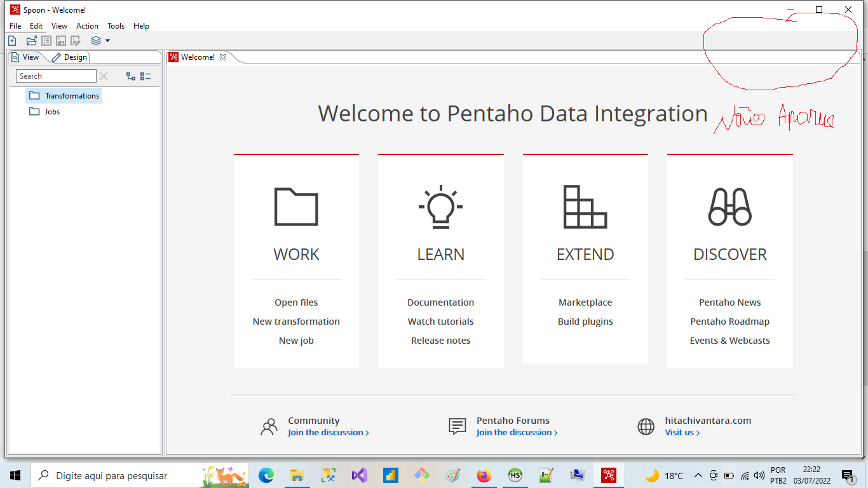This screenshot has width=868, height=488.
Task: Click Pentaho Forums Join the discussion link
Action: click(x=517, y=433)
